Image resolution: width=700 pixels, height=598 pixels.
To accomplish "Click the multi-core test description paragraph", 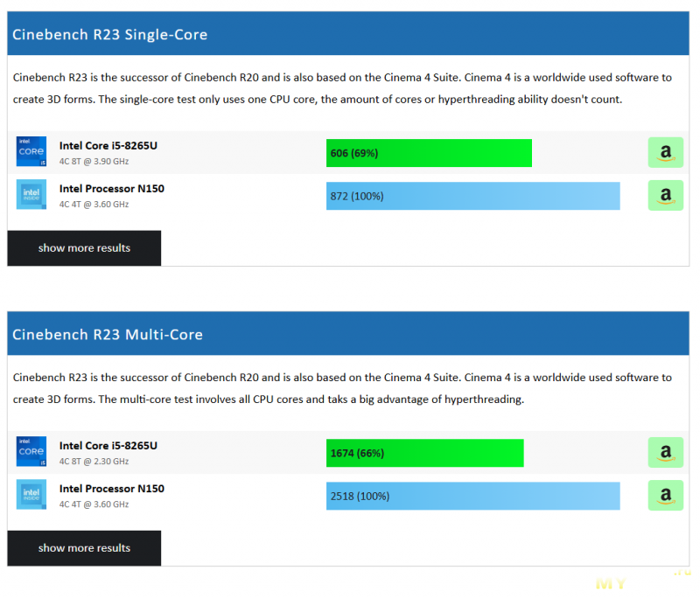I will coord(342,388).
